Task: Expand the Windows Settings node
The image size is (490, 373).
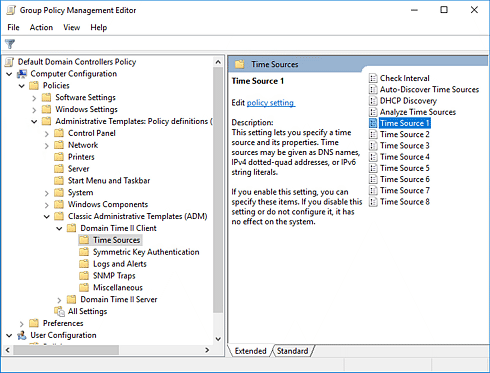Action: coord(34,110)
